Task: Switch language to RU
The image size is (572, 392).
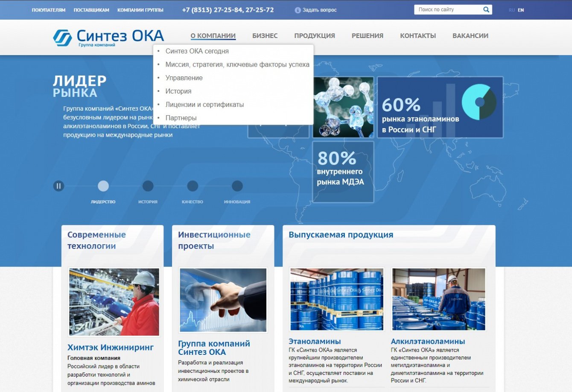Action: click(x=512, y=10)
